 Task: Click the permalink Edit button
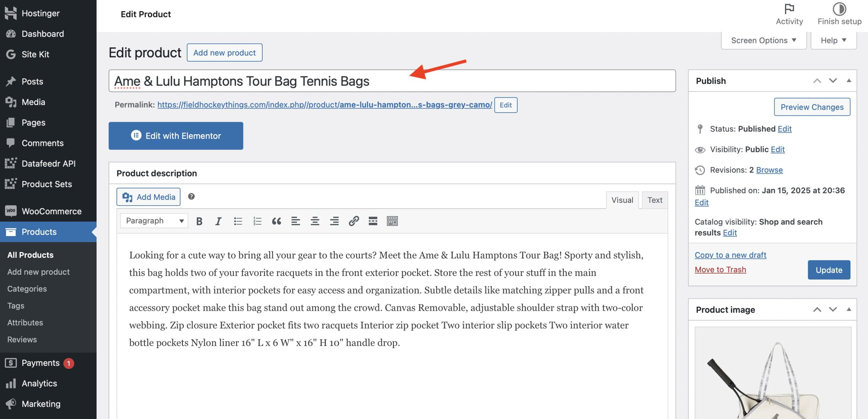click(x=506, y=105)
